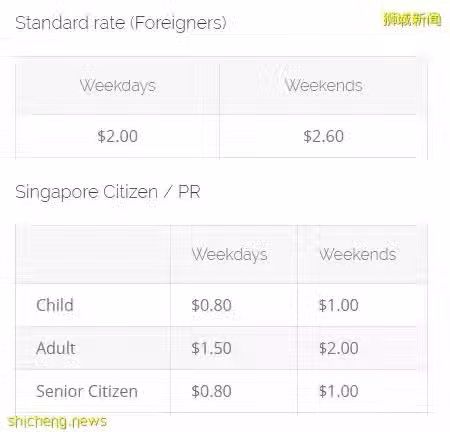Click Child weekend price $1.00

tap(339, 305)
